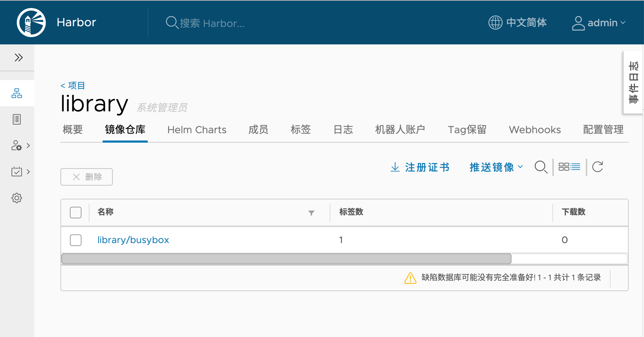Click the Harbor lighthouse logo
The image size is (644, 337).
click(x=31, y=23)
